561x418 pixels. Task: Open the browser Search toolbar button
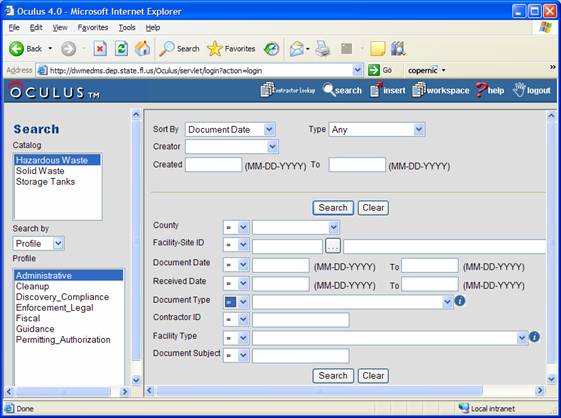click(179, 49)
